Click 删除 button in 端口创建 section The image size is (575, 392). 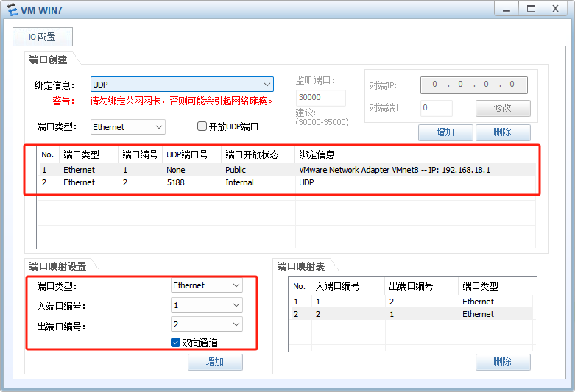503,132
